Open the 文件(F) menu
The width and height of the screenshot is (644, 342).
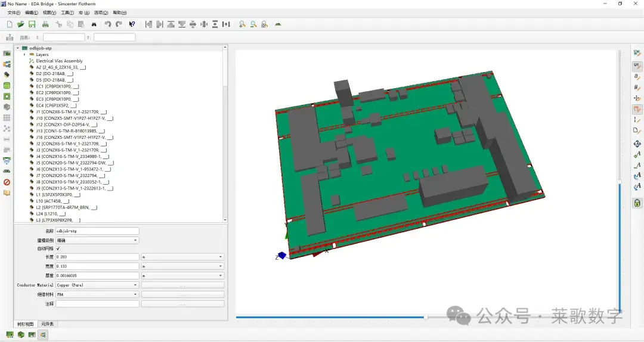[x=14, y=13]
